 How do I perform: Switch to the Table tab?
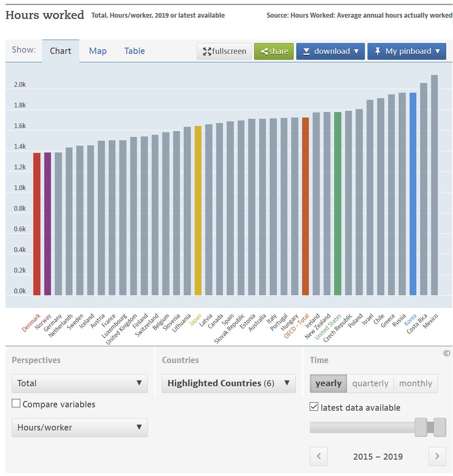pyautogui.click(x=134, y=51)
